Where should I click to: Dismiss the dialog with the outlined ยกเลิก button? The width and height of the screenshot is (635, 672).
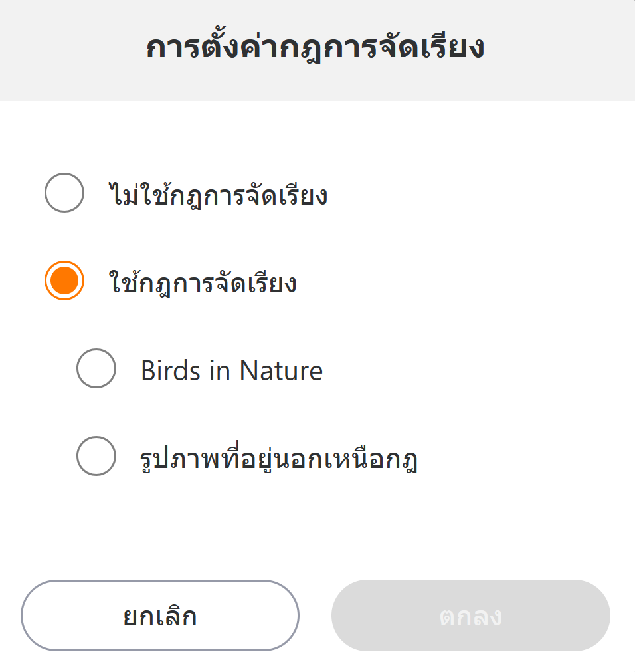pyautogui.click(x=160, y=616)
